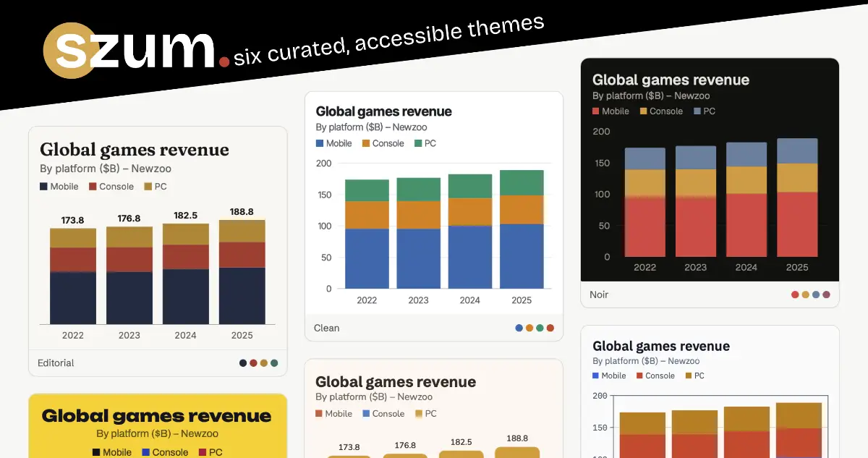Image resolution: width=868 pixels, height=458 pixels.
Task: Choose the Editorial theme label
Action: click(x=56, y=363)
